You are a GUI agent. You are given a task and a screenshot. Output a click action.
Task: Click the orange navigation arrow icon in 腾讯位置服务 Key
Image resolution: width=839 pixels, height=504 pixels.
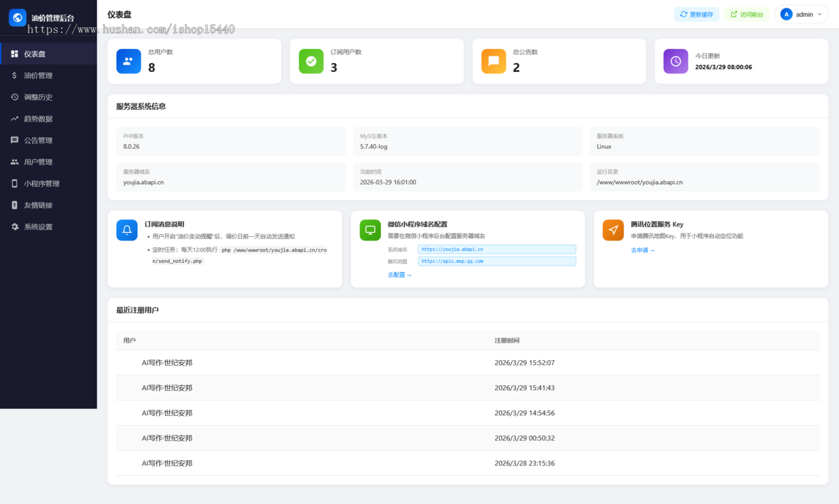pos(613,230)
